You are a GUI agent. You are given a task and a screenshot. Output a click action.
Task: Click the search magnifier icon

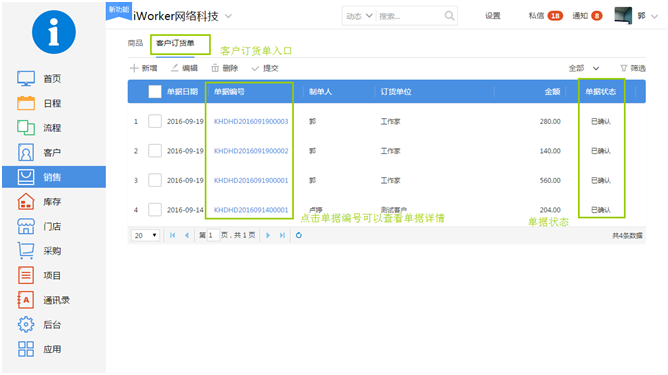(449, 16)
